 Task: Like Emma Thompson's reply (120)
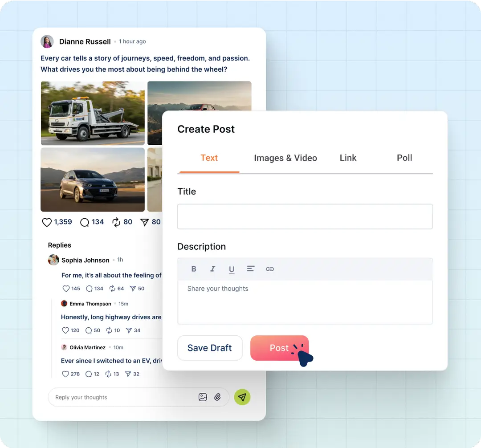pyautogui.click(x=65, y=330)
